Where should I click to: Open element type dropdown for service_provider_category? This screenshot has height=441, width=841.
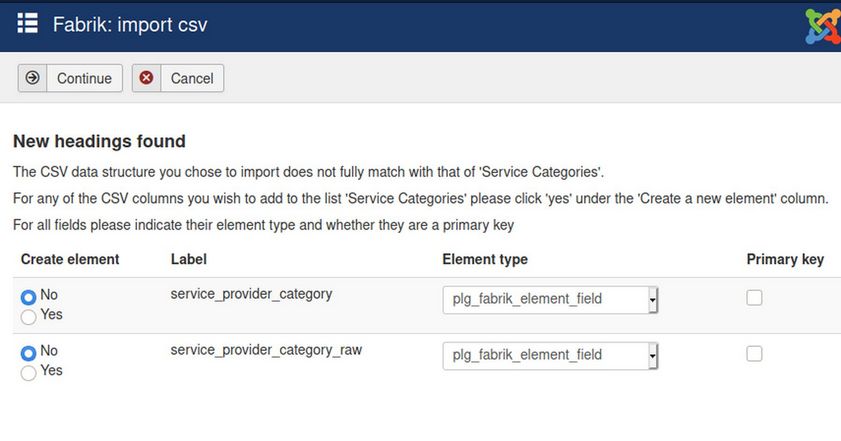550,299
